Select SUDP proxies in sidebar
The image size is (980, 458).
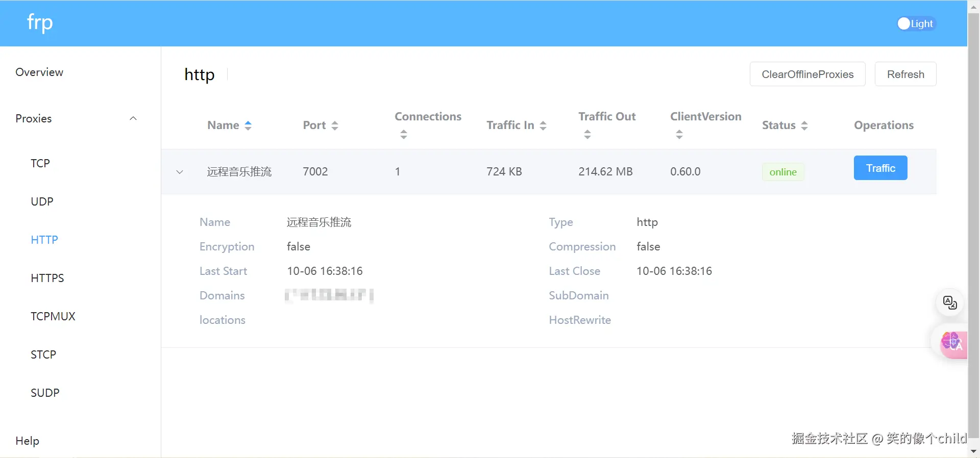pyautogui.click(x=45, y=393)
